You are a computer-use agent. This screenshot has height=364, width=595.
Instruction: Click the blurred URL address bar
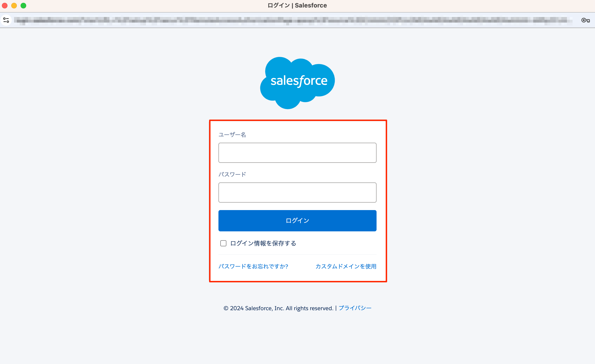[x=293, y=20]
